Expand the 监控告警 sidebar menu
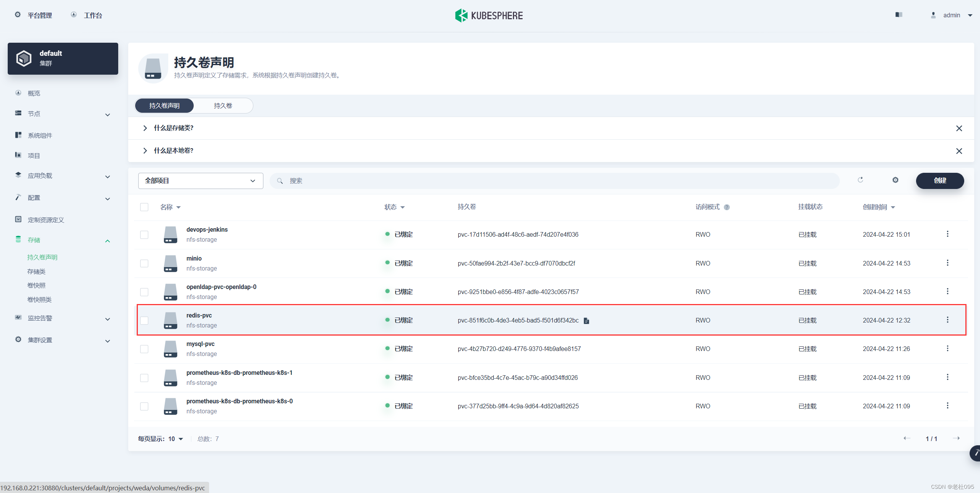This screenshot has width=980, height=493. [107, 319]
